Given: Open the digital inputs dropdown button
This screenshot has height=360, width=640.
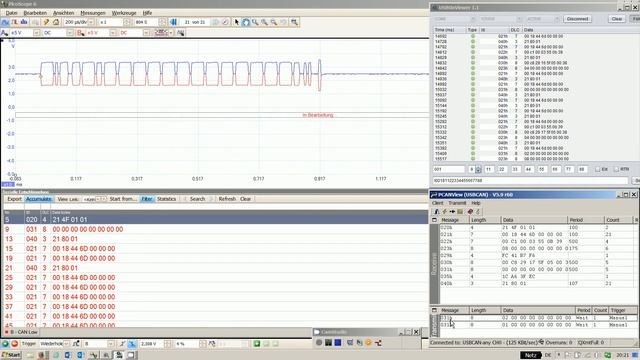Looking at the screenshot, I should (x=163, y=33).
